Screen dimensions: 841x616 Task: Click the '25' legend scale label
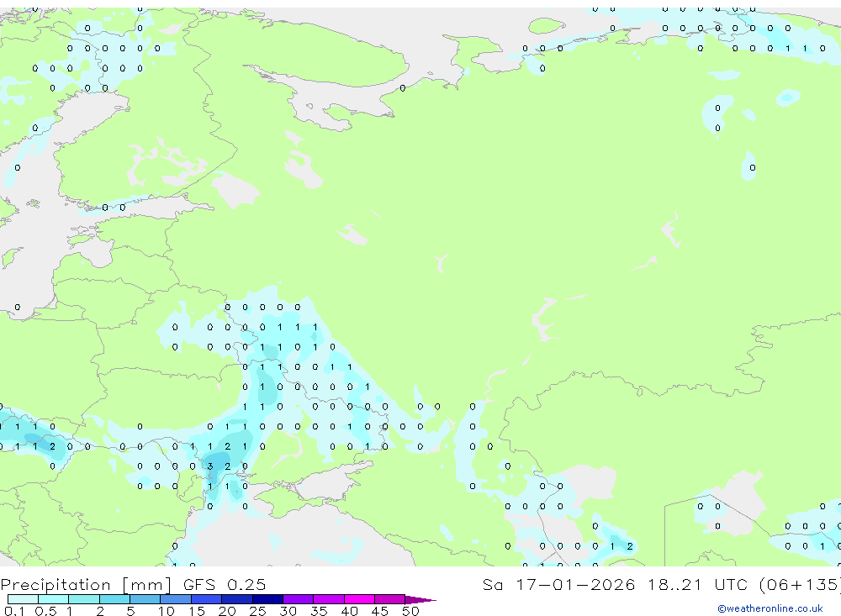[x=257, y=611]
